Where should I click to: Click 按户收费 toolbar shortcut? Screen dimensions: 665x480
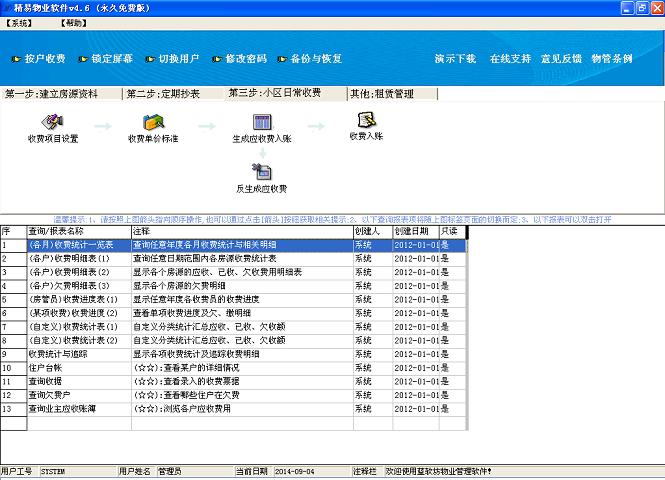[39, 59]
